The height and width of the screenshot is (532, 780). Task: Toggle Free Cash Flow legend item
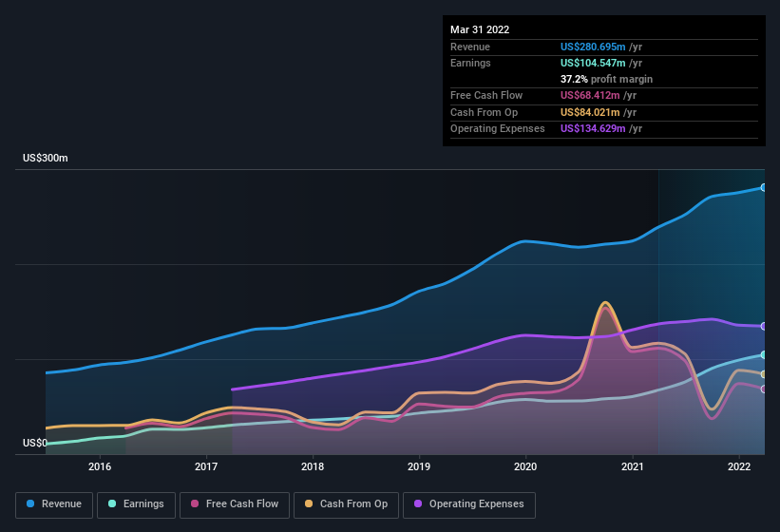click(x=235, y=504)
